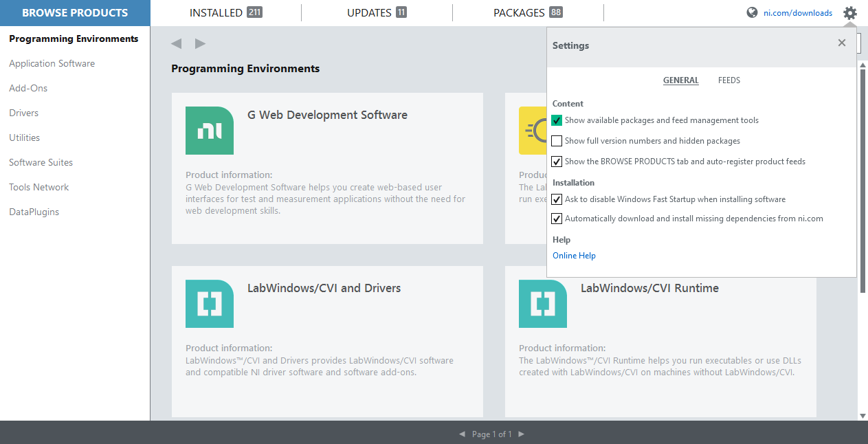868x444 pixels.
Task: Open the Online Help link
Action: click(574, 256)
